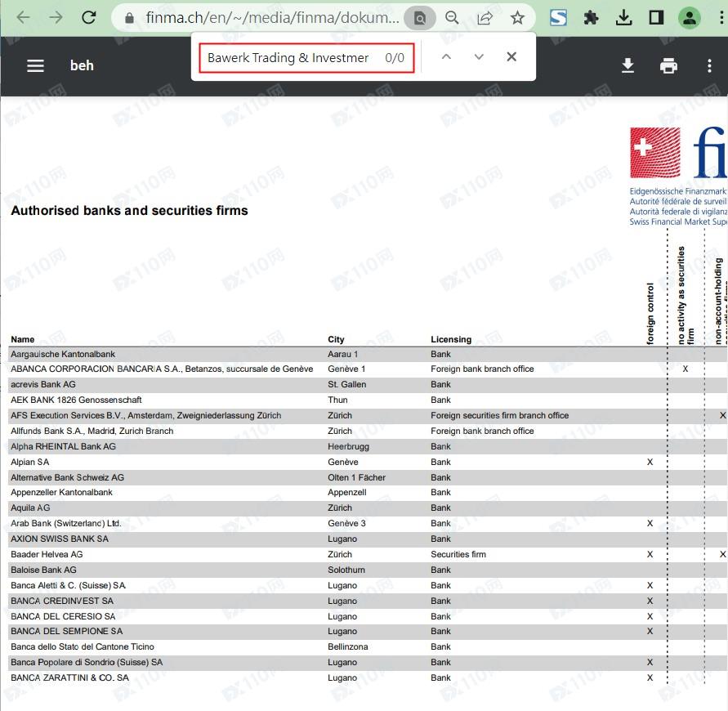Close the find in page bar
Image resolution: width=728 pixels, height=711 pixels.
(x=511, y=57)
